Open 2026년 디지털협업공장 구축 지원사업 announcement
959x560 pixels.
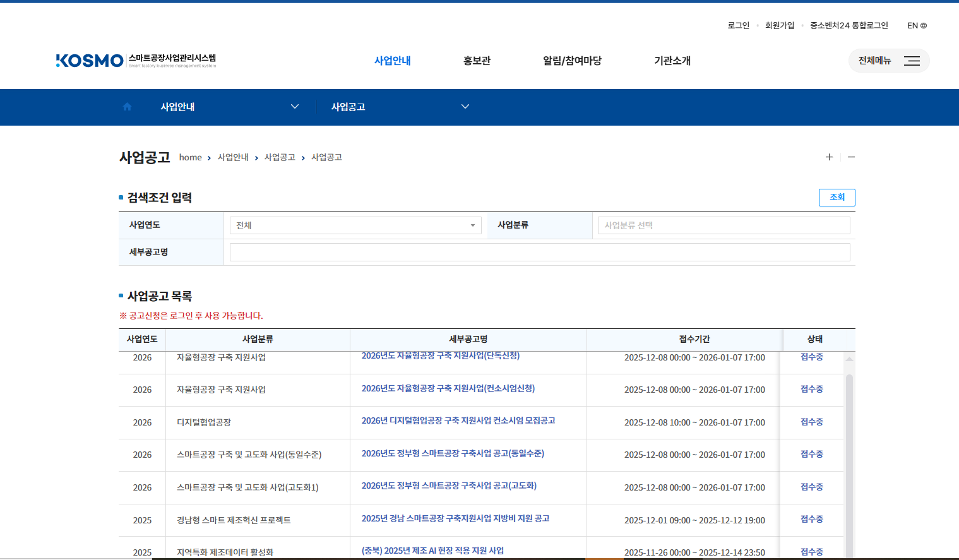(x=458, y=421)
